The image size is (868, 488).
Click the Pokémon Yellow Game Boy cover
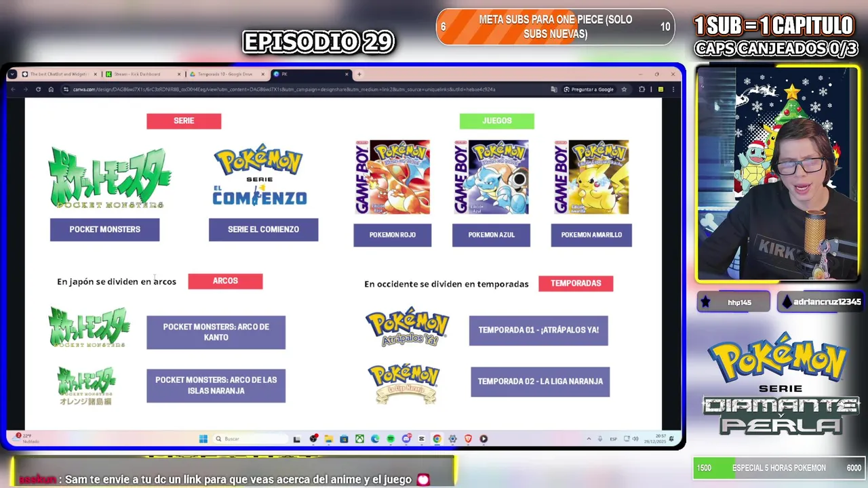click(591, 177)
